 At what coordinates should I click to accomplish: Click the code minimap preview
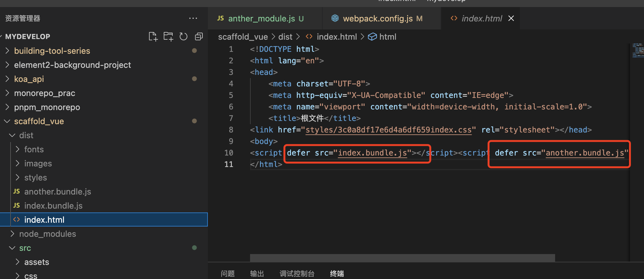[x=637, y=51]
